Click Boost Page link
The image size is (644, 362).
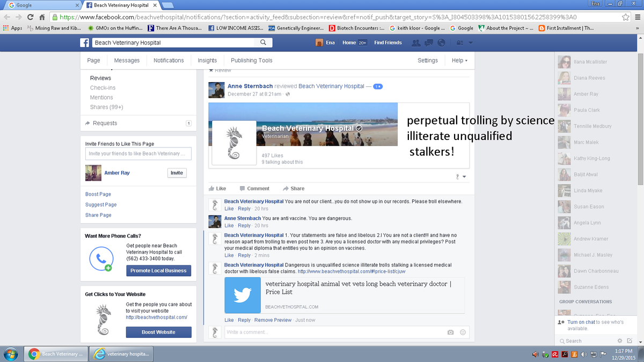[98, 194]
